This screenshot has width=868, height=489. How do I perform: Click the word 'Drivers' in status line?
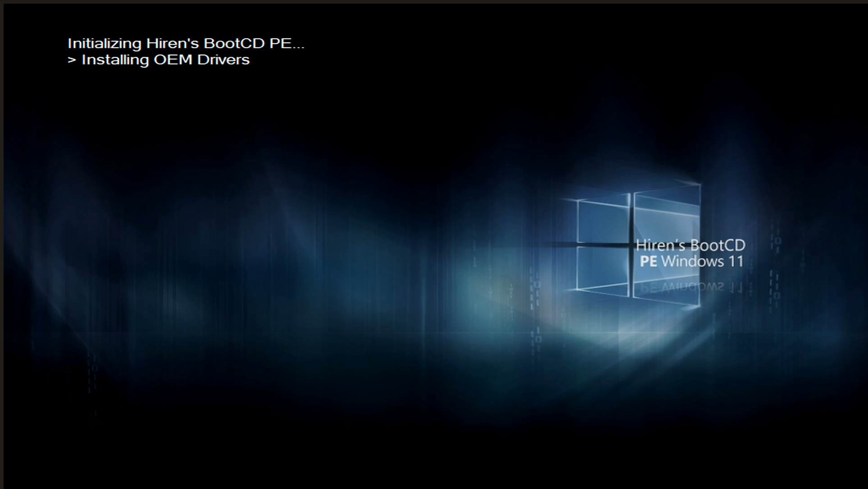coord(223,60)
